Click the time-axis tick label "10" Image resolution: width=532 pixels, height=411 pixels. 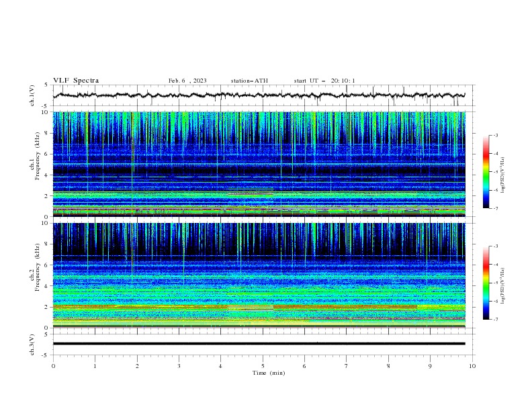pyautogui.click(x=472, y=366)
